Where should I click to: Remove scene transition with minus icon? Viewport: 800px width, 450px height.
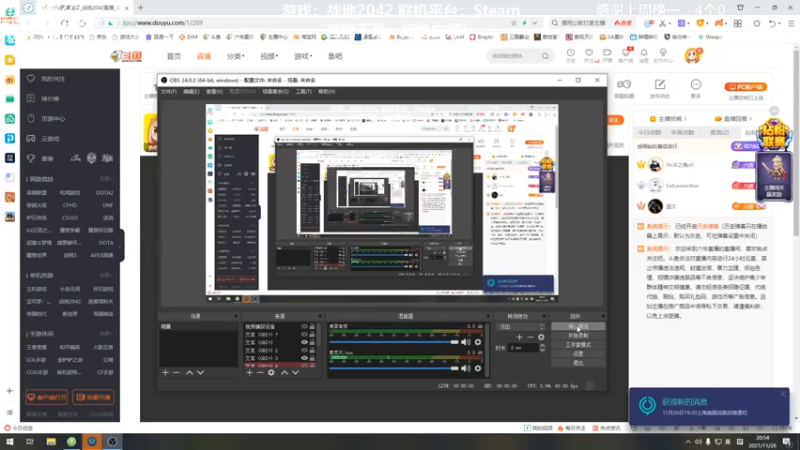[x=531, y=337]
